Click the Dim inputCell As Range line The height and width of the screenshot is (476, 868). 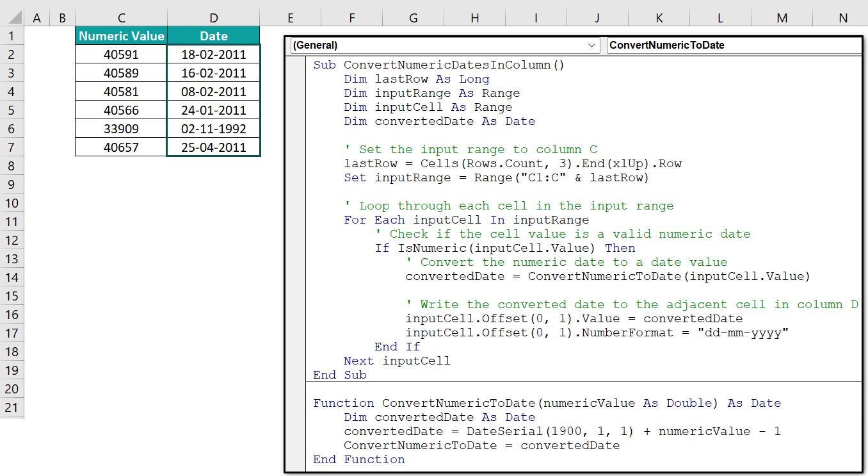428,107
